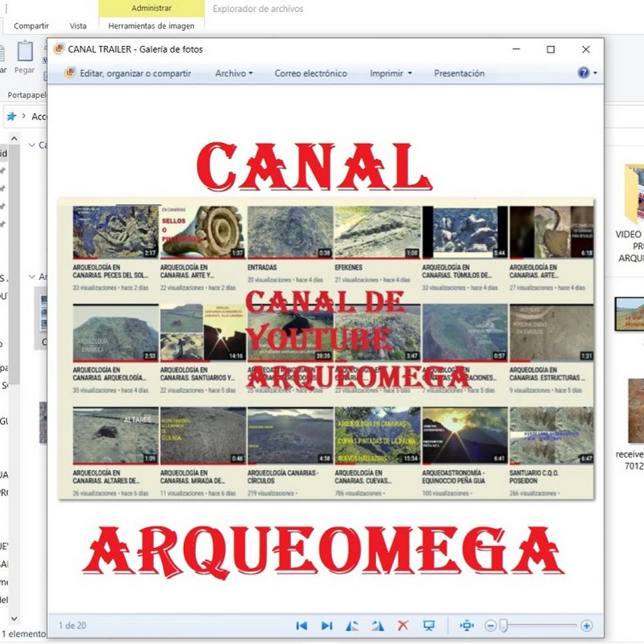Click 'EFEKENES' video title
Viewport: 644px width, 644px height.
click(x=348, y=268)
